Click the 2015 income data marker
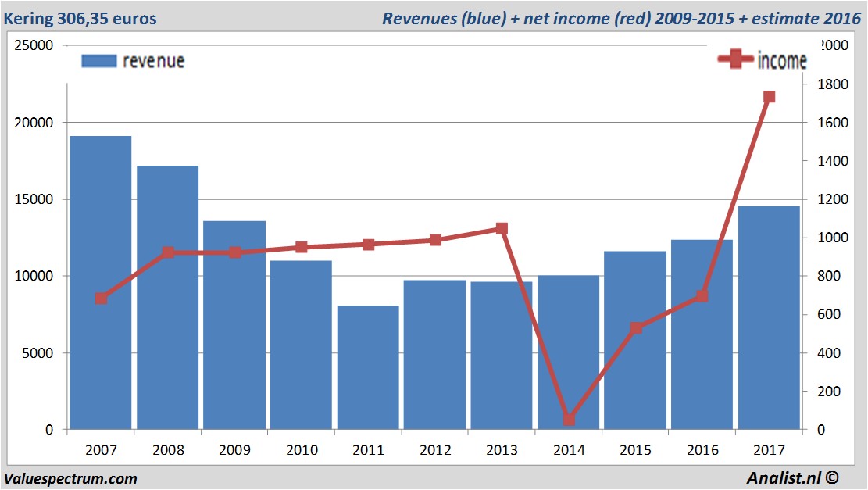This screenshot has height=490, width=868. tap(636, 327)
